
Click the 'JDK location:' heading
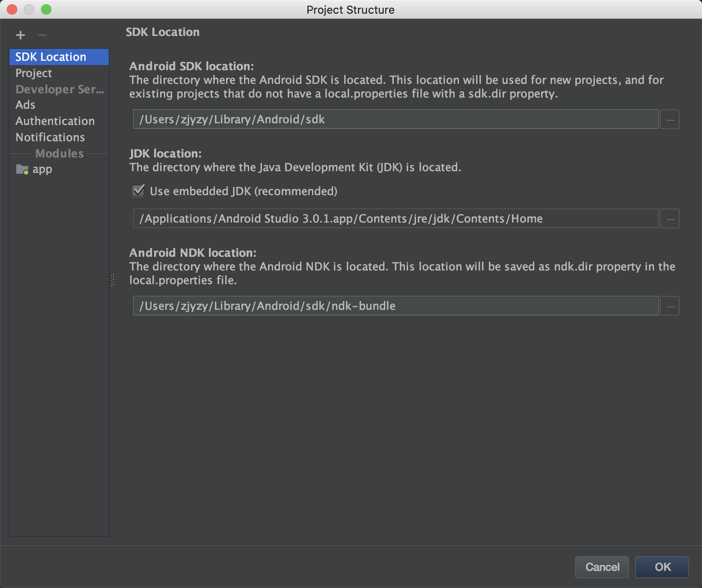(x=165, y=154)
